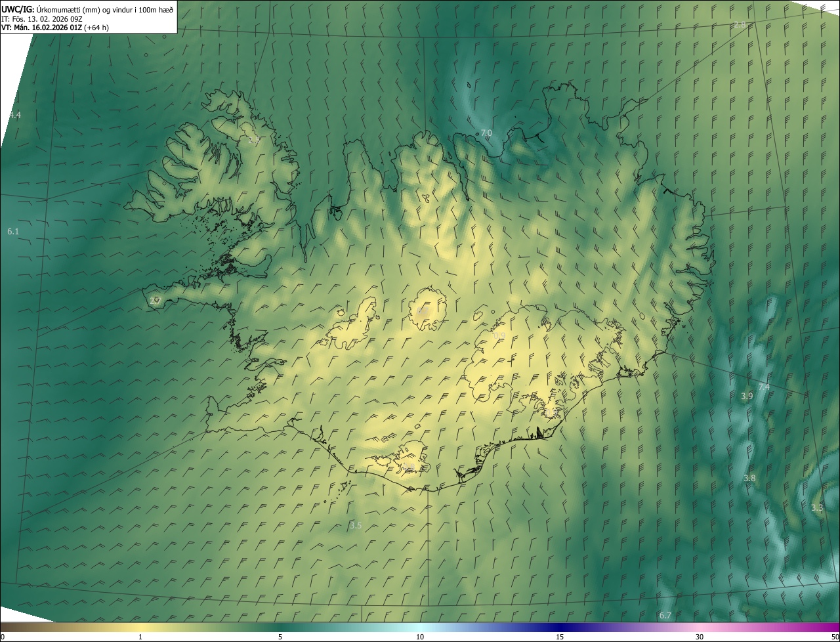Click the 0 tick on the colour scale

tap(3, 637)
